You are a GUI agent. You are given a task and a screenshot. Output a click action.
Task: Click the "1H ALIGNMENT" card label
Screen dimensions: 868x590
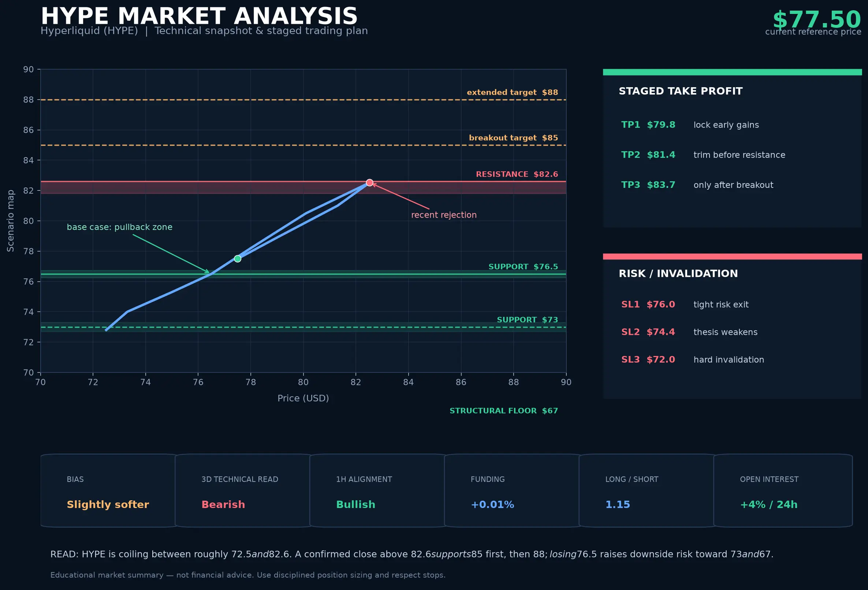point(364,479)
